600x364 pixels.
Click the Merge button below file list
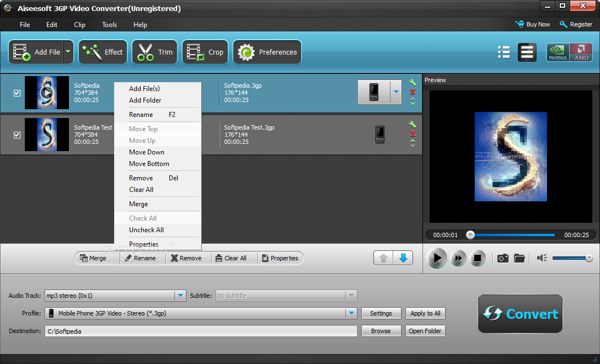93,258
